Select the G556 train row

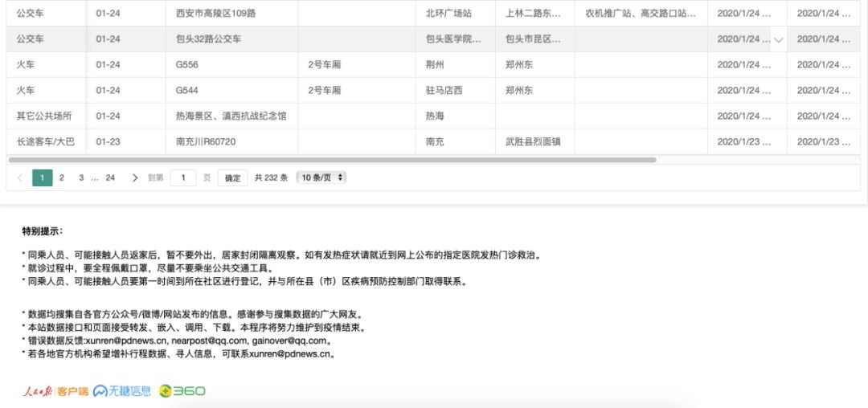[187, 65]
